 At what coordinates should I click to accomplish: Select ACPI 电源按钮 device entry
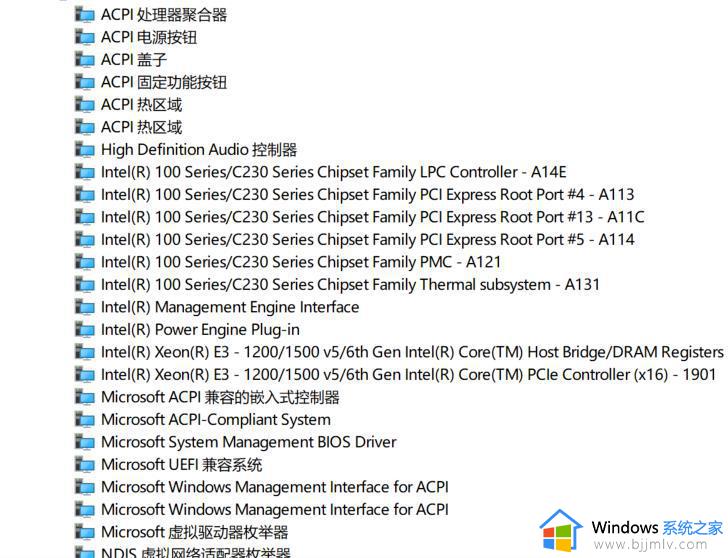149,37
